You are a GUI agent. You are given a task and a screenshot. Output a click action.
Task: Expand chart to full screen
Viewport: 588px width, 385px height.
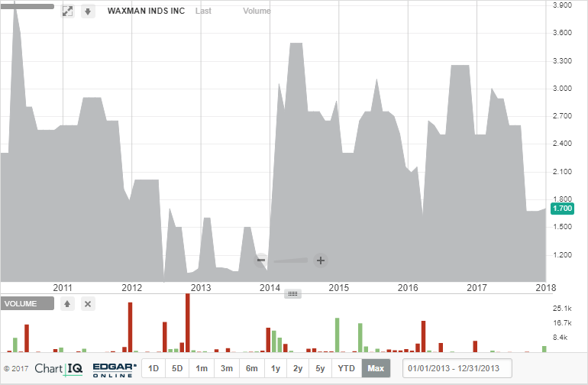pyautogui.click(x=67, y=11)
